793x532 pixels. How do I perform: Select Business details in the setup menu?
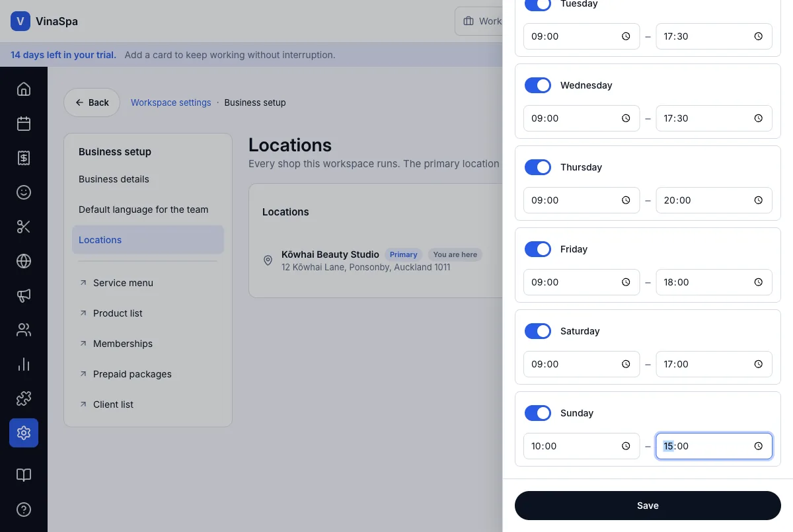coord(148,179)
